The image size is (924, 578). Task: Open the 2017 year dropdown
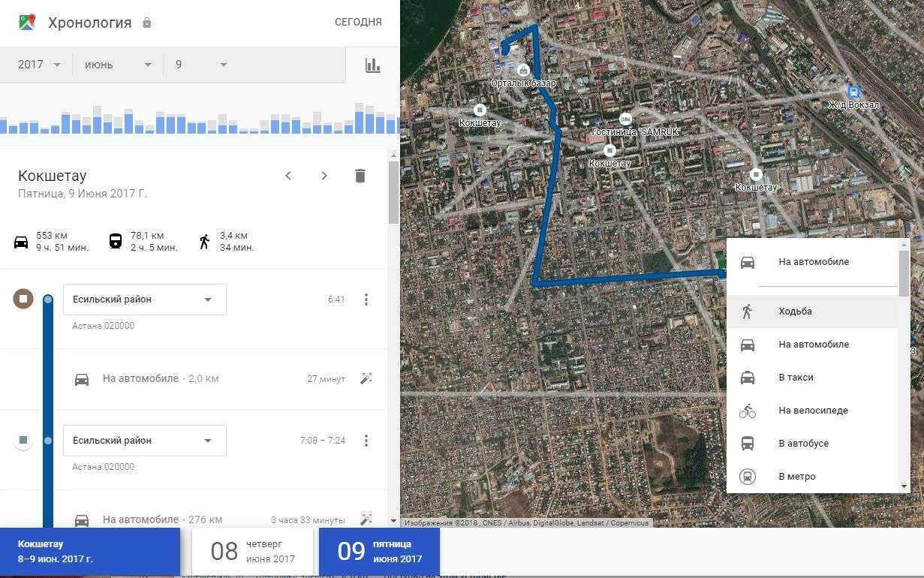point(40,65)
